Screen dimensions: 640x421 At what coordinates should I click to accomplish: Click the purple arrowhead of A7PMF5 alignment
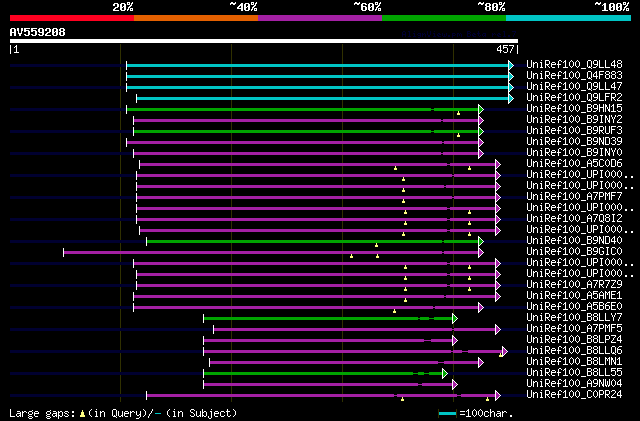(x=498, y=330)
